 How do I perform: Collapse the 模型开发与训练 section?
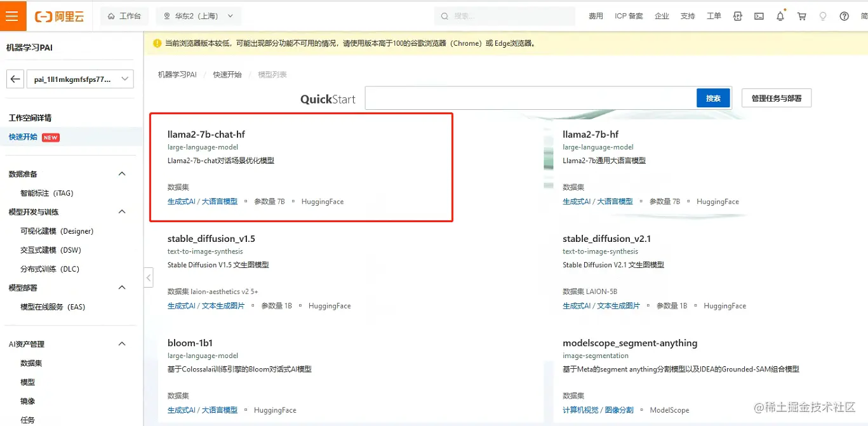coord(123,211)
